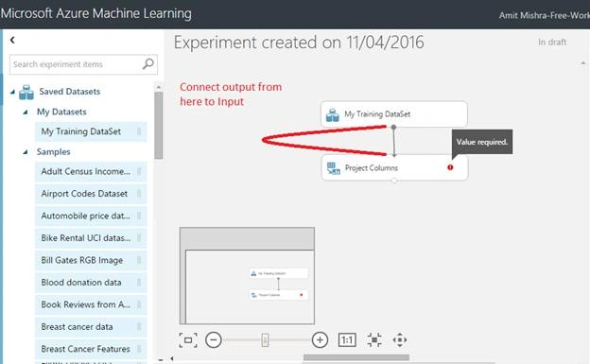Click drag handle of My Training DataSet item

139,131
